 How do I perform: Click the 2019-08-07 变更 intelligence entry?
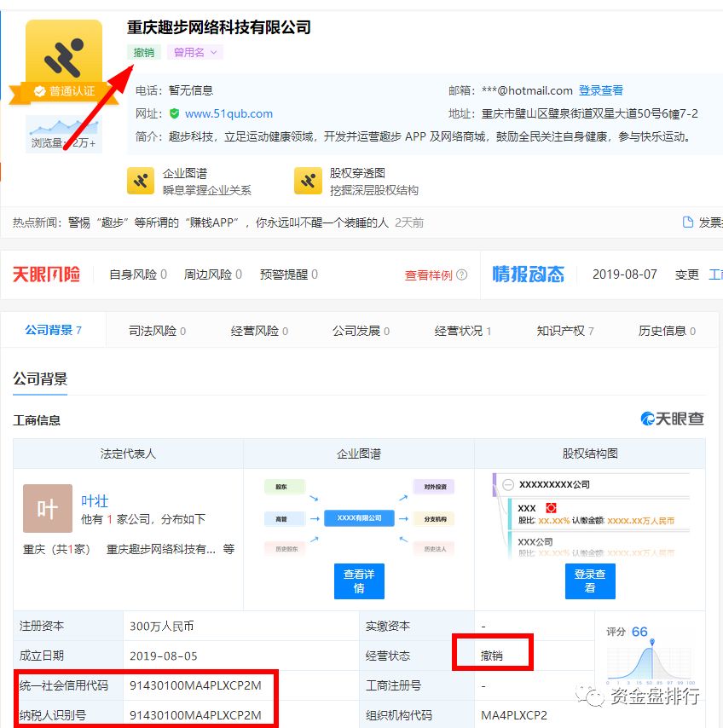pyautogui.click(x=646, y=274)
